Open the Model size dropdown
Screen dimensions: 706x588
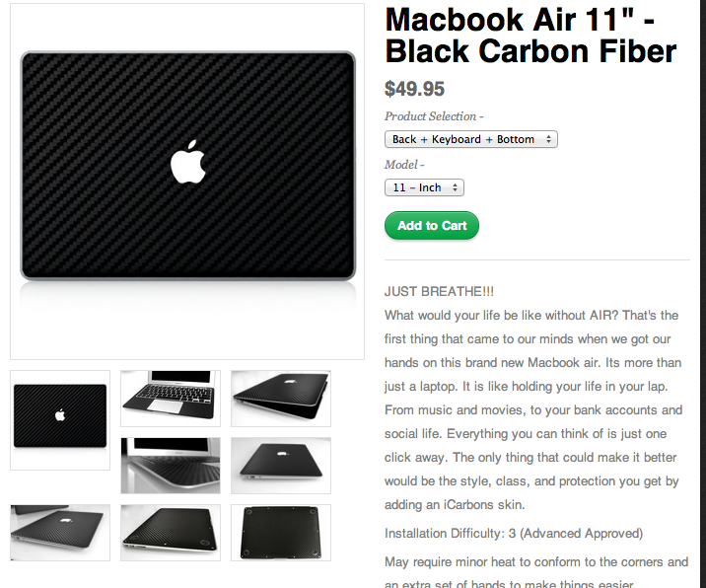click(424, 187)
